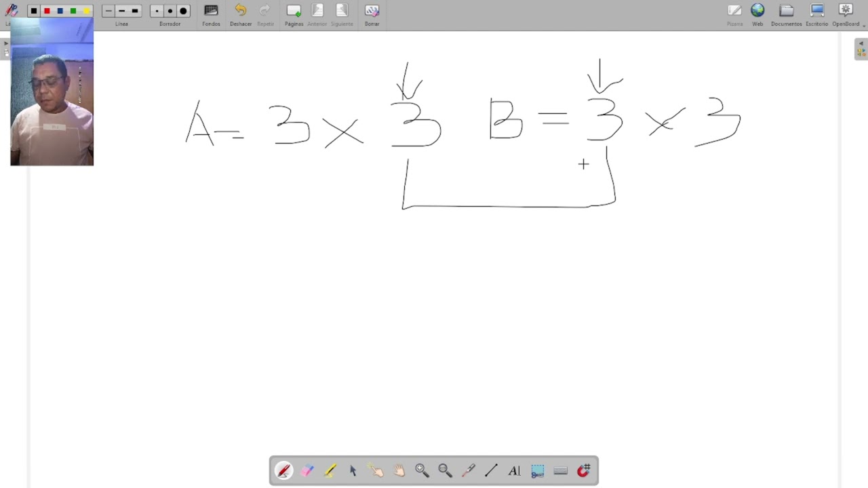Activate the Laser pointer tool
The width and height of the screenshot is (868, 488).
pyautogui.click(x=468, y=470)
